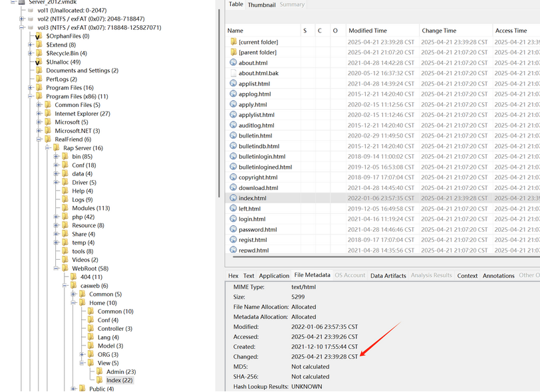Viewport: 540px width, 392px height.
Task: Expand the php (42) folder node
Action: (57, 217)
